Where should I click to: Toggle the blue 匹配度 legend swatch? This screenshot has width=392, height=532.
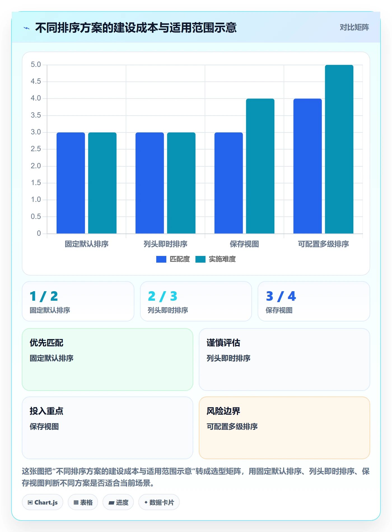(161, 259)
